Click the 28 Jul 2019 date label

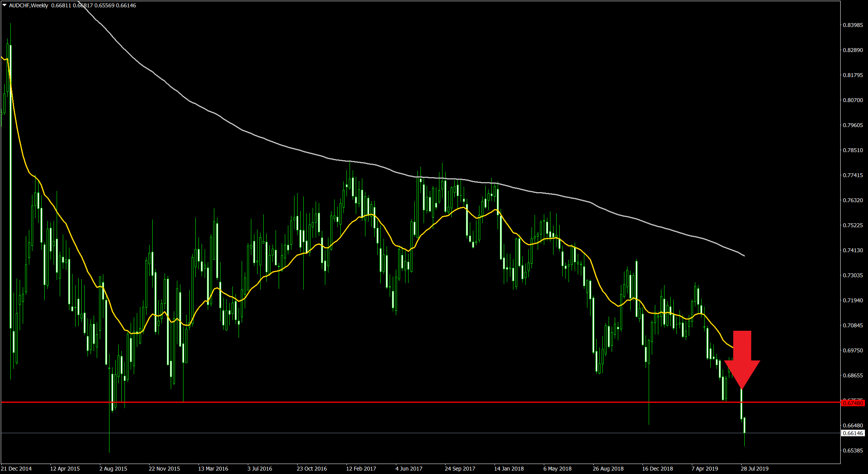[754, 469]
